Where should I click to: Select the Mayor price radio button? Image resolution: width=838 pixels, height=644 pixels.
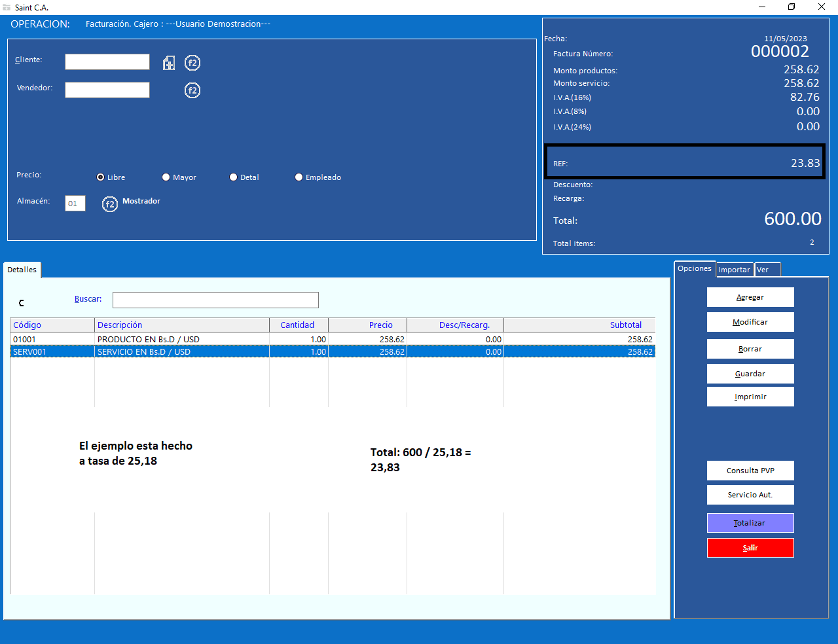(166, 177)
